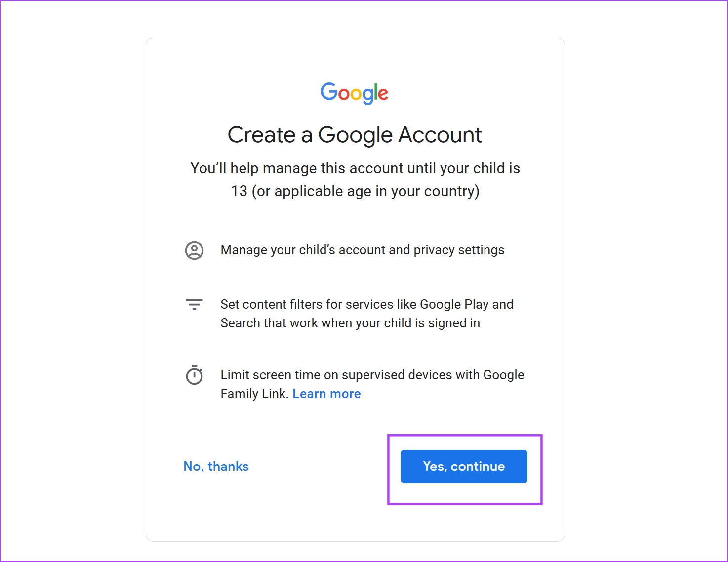This screenshot has height=562, width=728.
Task: Click the Create a Google Account heading
Action: click(355, 135)
